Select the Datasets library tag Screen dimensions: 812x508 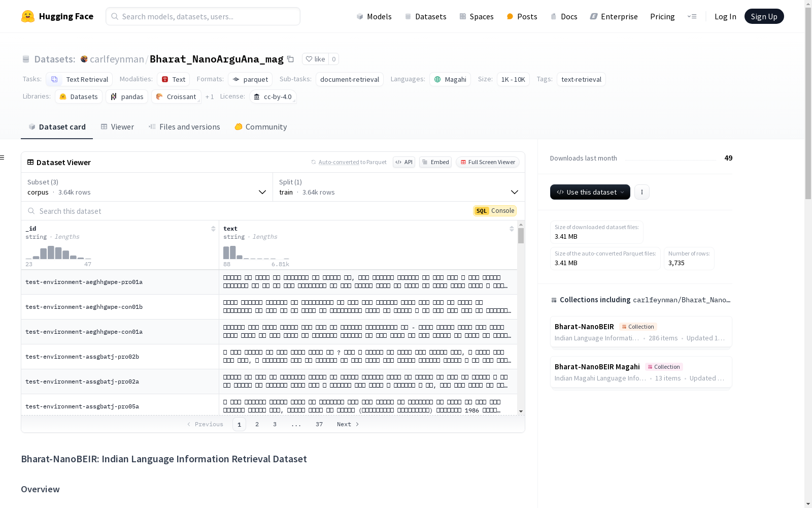coord(79,97)
